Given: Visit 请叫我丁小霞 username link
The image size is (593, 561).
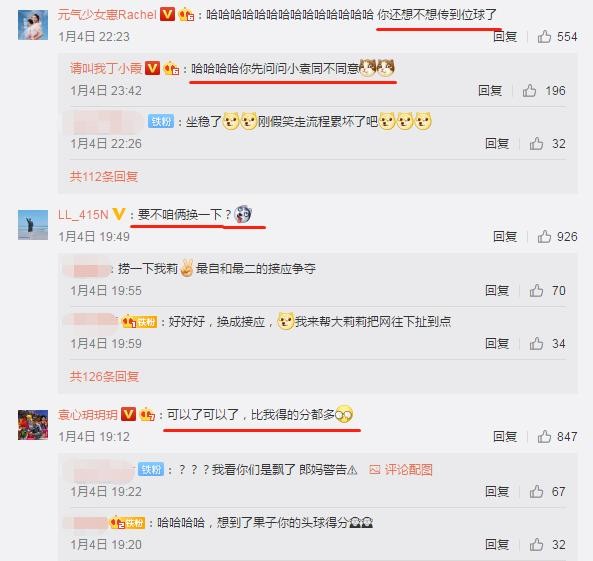Looking at the screenshot, I should (x=106, y=68).
